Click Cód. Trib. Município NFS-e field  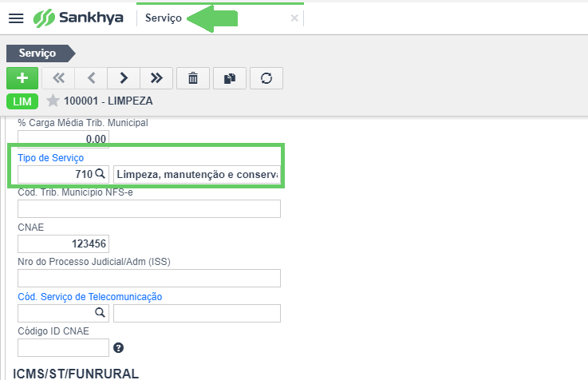pyautogui.click(x=149, y=208)
